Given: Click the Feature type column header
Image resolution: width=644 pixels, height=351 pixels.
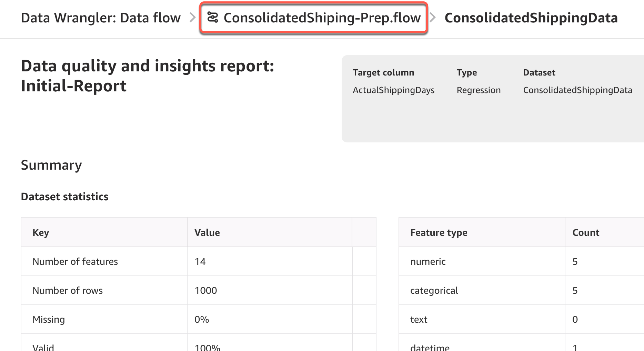Looking at the screenshot, I should coord(439,232).
